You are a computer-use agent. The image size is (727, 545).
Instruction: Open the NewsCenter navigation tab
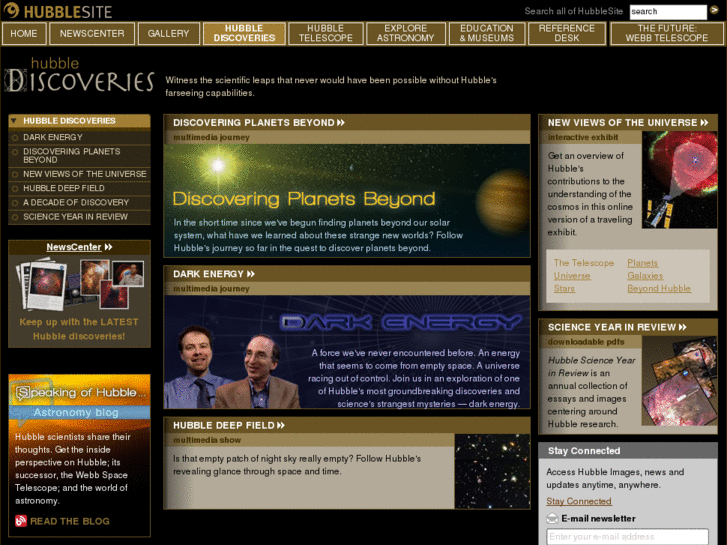(x=92, y=33)
